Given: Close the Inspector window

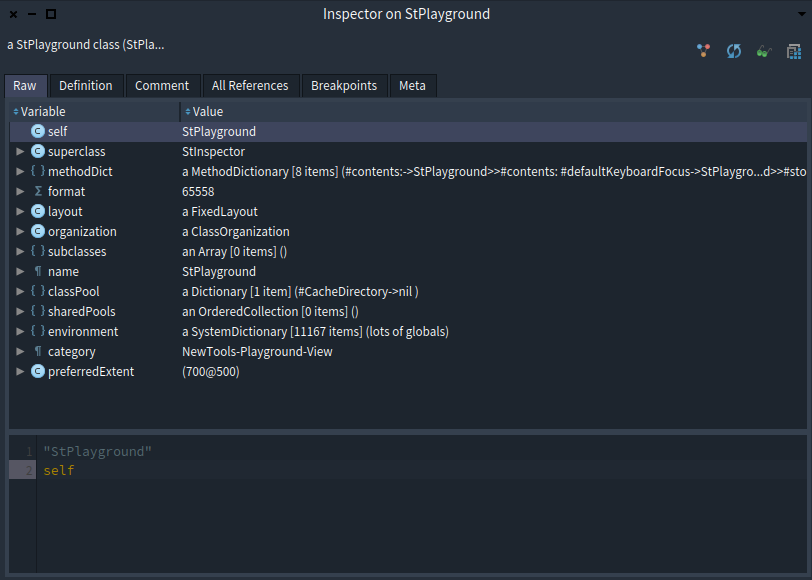Looking at the screenshot, I should [x=13, y=14].
